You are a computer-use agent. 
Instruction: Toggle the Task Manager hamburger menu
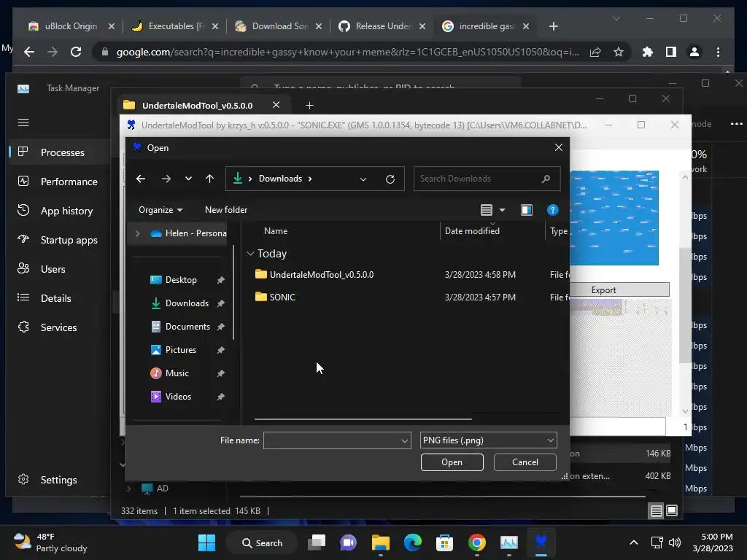pyautogui.click(x=23, y=122)
